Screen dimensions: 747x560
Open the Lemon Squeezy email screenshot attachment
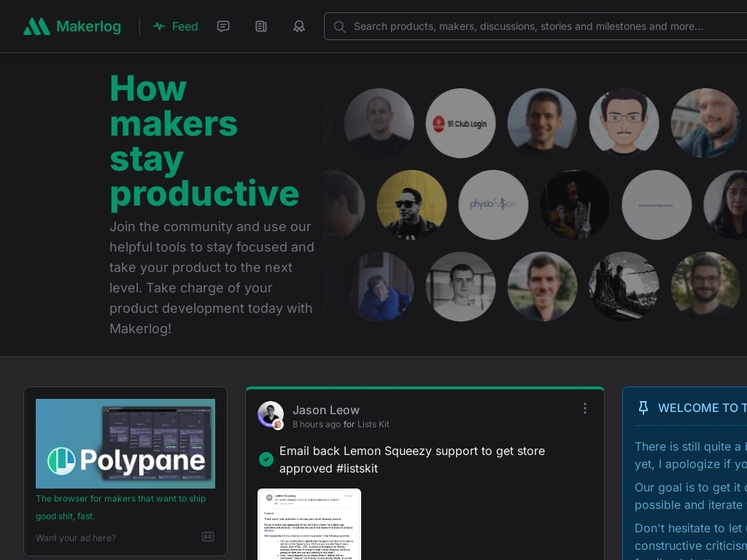pos(309,524)
